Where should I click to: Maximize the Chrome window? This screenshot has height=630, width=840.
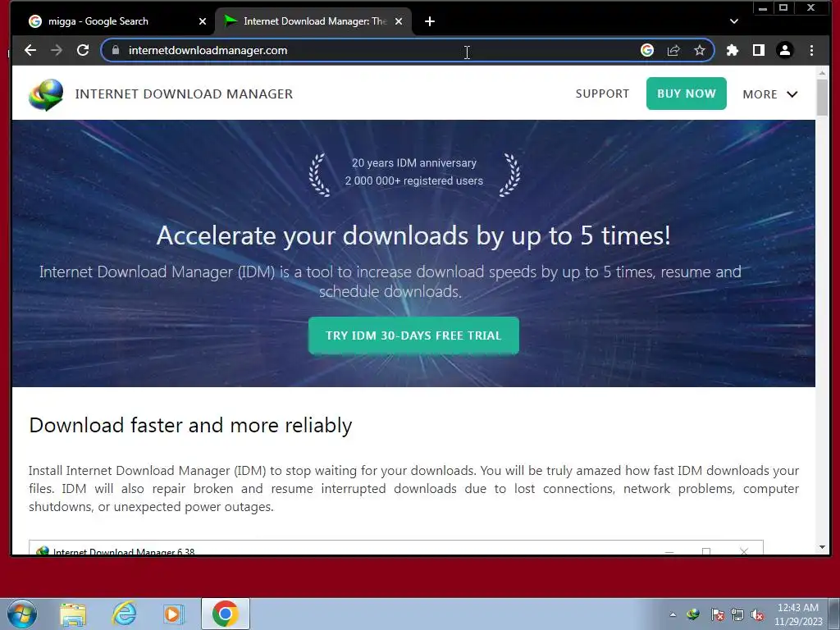pos(783,8)
